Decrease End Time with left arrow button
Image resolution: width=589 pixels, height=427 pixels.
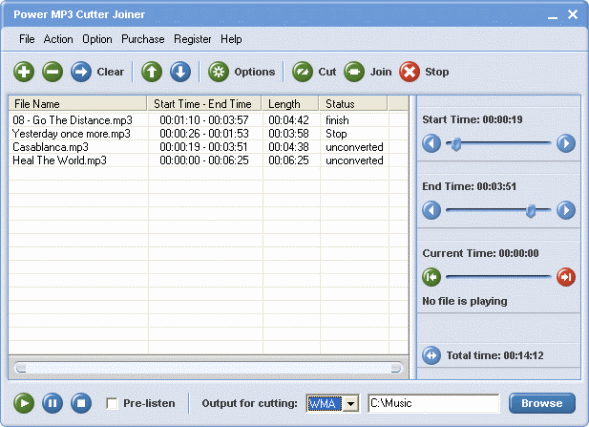[x=432, y=210]
